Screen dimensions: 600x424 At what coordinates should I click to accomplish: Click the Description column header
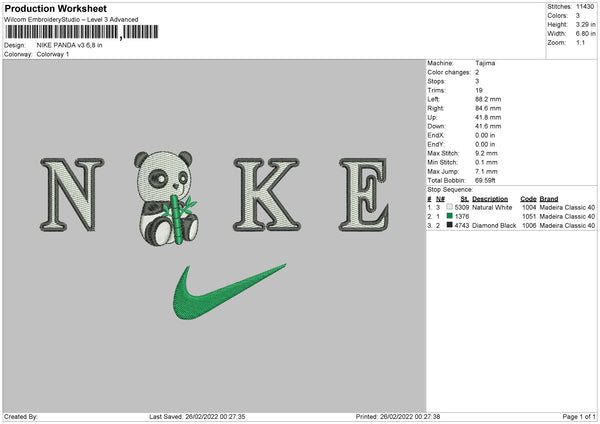tap(490, 199)
